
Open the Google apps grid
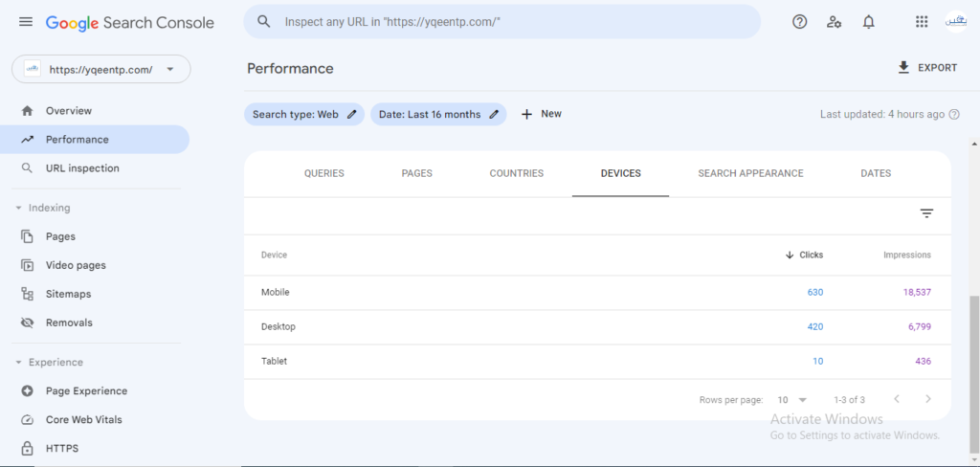pos(922,22)
